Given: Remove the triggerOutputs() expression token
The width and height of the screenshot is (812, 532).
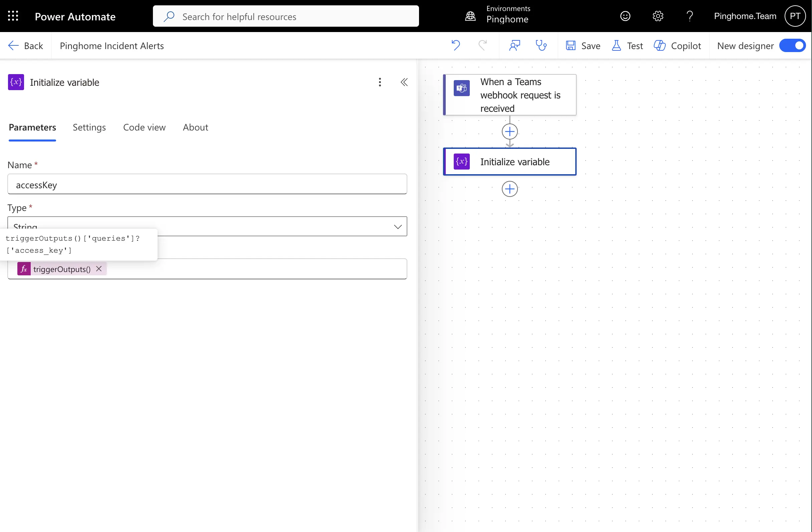Looking at the screenshot, I should click(x=98, y=269).
